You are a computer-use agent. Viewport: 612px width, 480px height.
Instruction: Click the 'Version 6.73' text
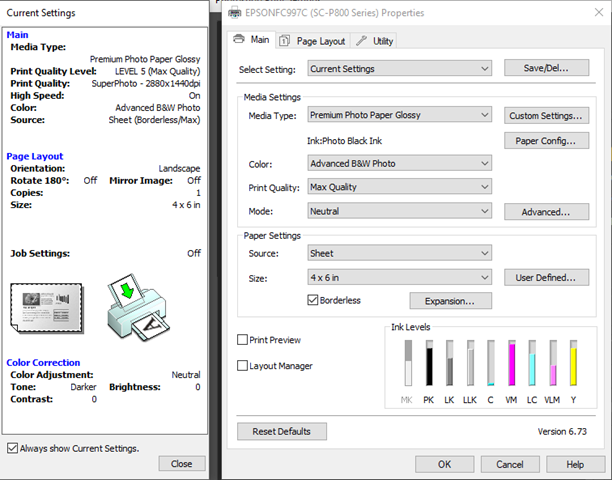coord(562,431)
